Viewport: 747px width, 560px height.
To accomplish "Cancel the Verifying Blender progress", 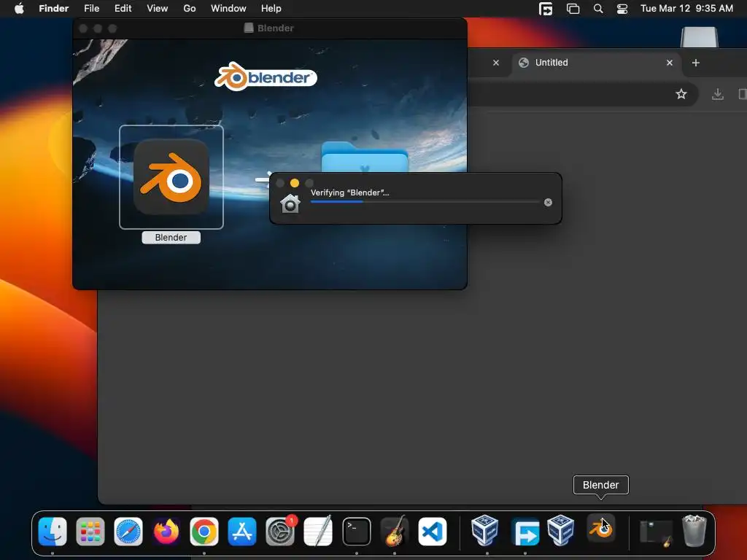I will point(548,203).
